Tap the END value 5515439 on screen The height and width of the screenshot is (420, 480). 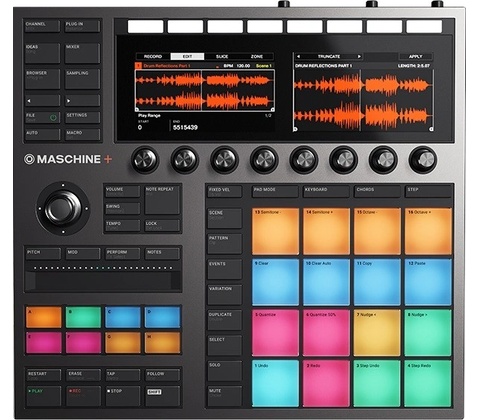click(185, 127)
